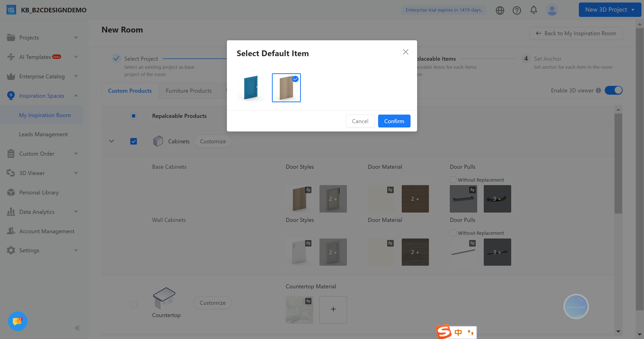The image size is (644, 339).
Task: Open the help question mark icon
Action: (517, 10)
